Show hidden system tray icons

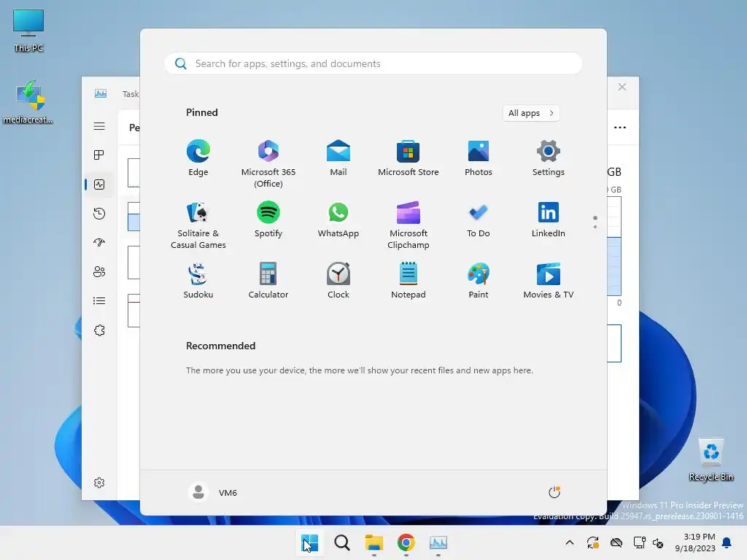click(x=569, y=542)
